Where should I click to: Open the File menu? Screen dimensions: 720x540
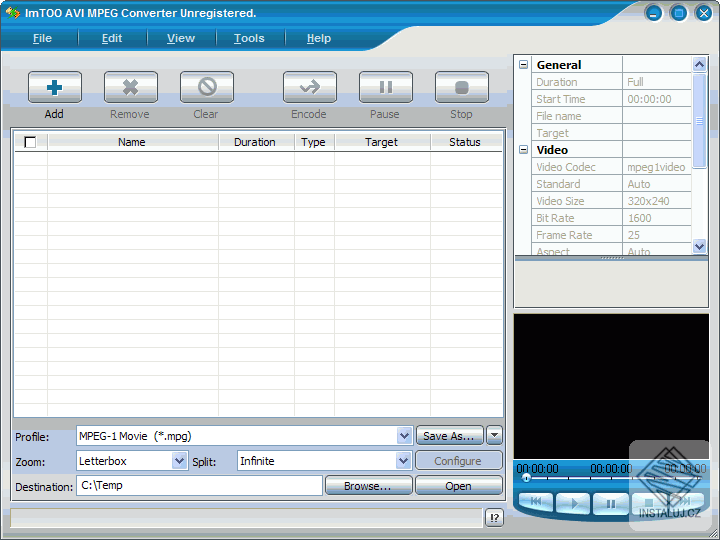click(42, 38)
